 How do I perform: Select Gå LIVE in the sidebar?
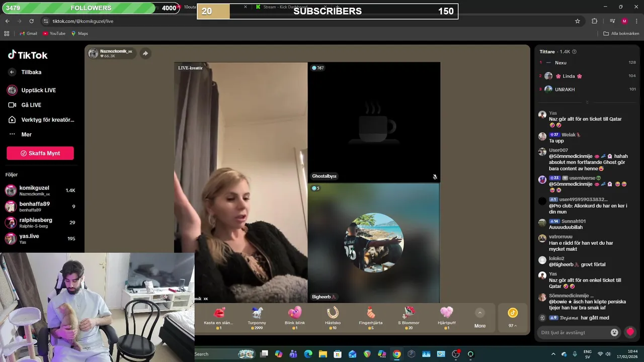click(x=25, y=105)
